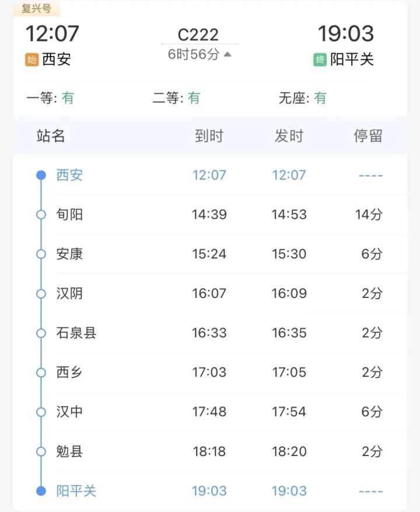
Task: Click the 停留 column header
Action: coord(368,136)
